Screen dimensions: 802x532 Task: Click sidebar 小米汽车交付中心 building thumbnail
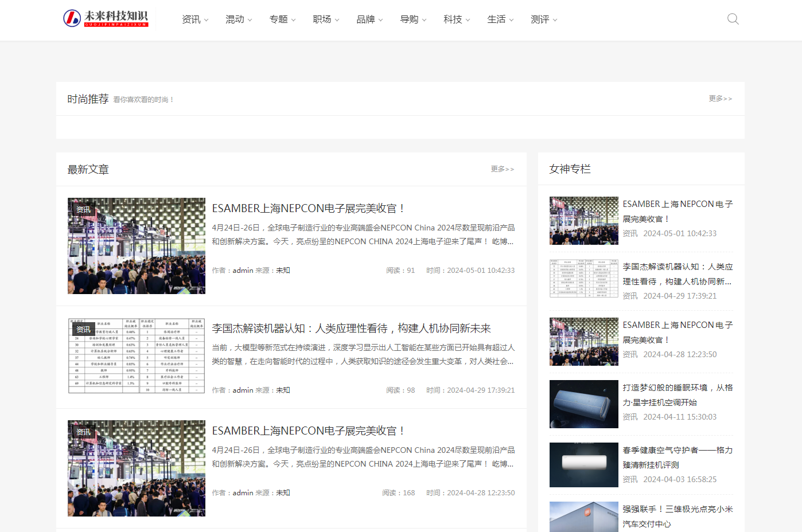pyautogui.click(x=584, y=517)
